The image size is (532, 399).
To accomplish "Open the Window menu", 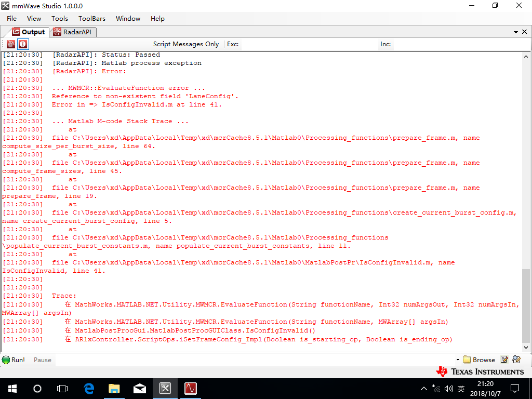I will click(x=128, y=19).
